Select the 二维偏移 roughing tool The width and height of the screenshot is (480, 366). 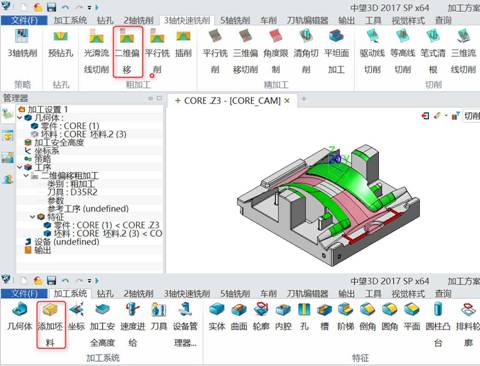(127, 51)
